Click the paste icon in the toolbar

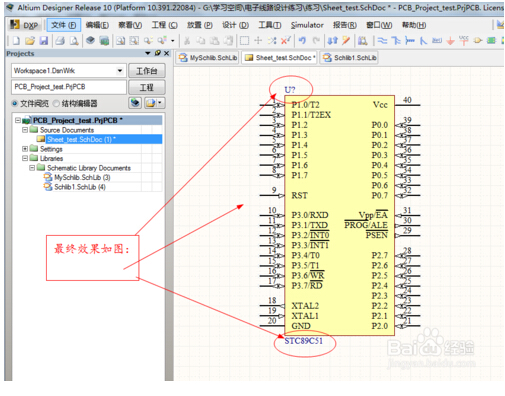[214, 41]
